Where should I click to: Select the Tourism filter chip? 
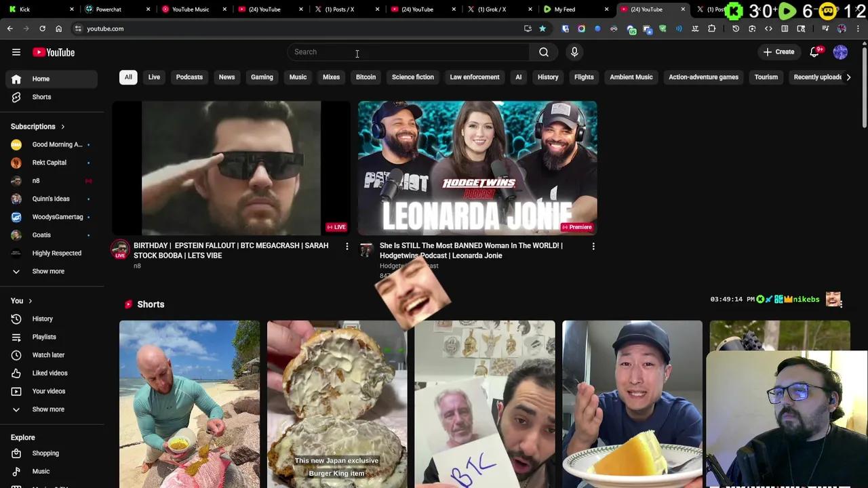point(766,77)
